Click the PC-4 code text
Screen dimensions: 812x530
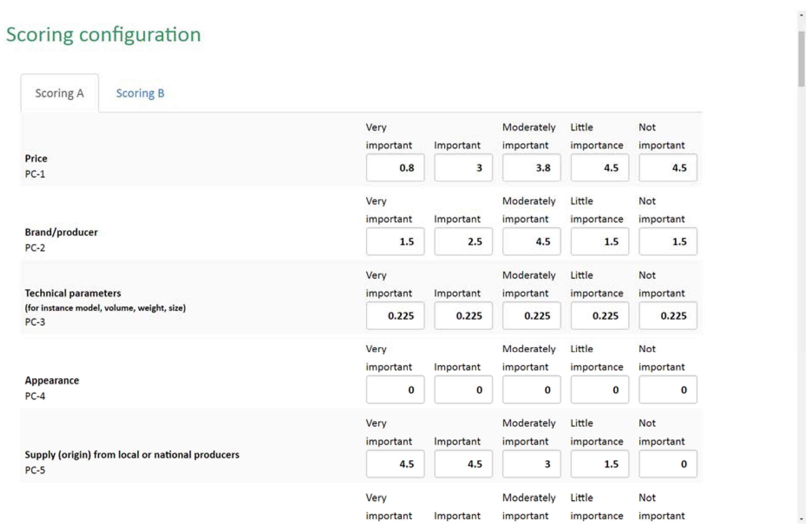[x=35, y=396]
